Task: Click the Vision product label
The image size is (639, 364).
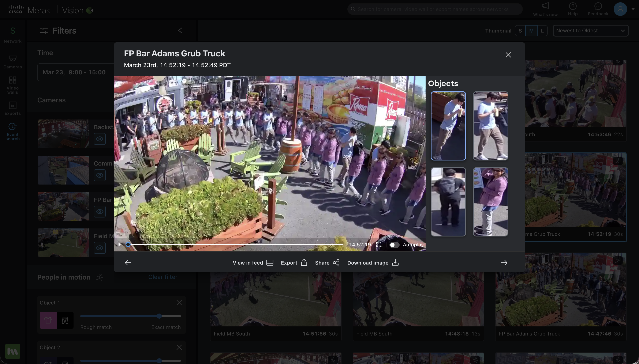Action: [72, 10]
